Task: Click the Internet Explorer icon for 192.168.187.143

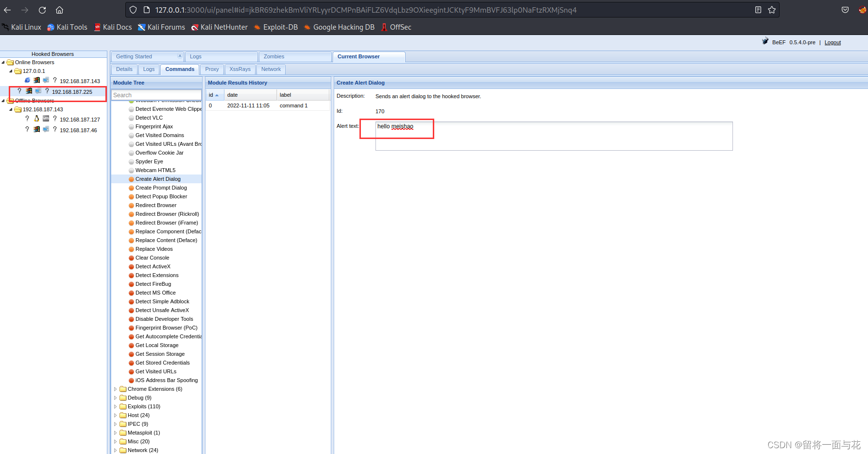Action: [x=27, y=80]
